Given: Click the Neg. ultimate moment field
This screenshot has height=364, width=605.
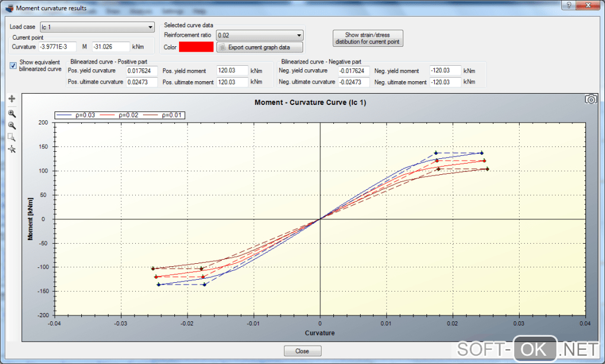Looking at the screenshot, I should click(445, 82).
